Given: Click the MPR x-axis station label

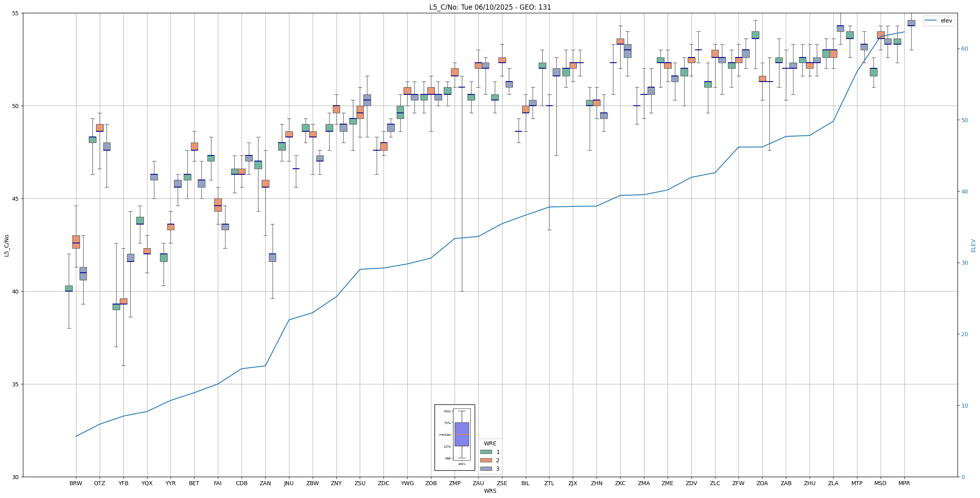Looking at the screenshot, I should tap(904, 483).
